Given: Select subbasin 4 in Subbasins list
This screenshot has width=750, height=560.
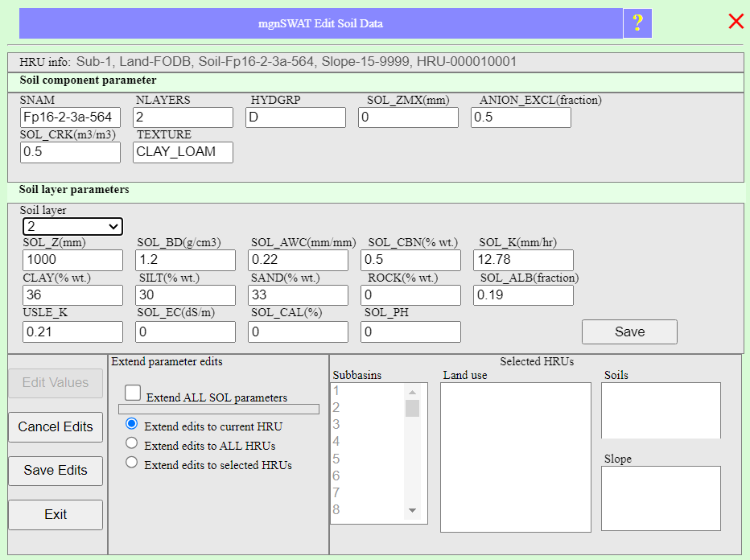Looking at the screenshot, I should (367, 442).
